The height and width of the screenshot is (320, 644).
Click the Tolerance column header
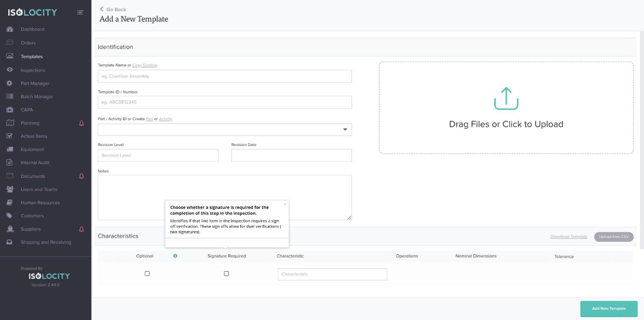[564, 256]
